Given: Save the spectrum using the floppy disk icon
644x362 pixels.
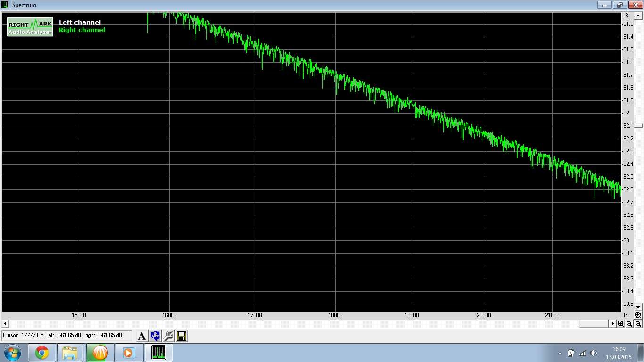Looking at the screenshot, I should (x=182, y=336).
